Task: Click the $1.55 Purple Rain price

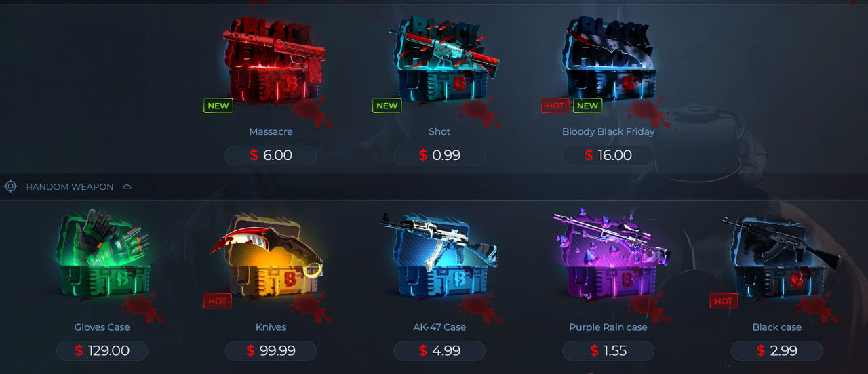Action: (608, 350)
